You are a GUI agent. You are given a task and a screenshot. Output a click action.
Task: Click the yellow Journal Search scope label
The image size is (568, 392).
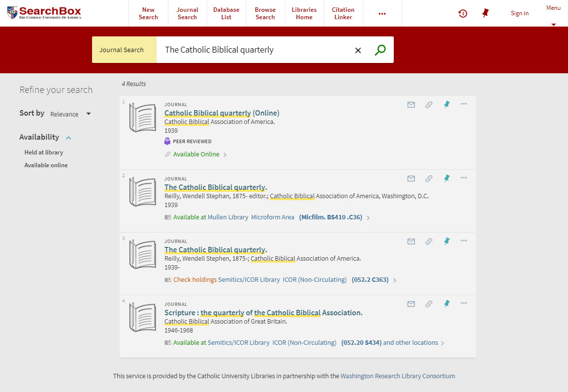click(124, 50)
